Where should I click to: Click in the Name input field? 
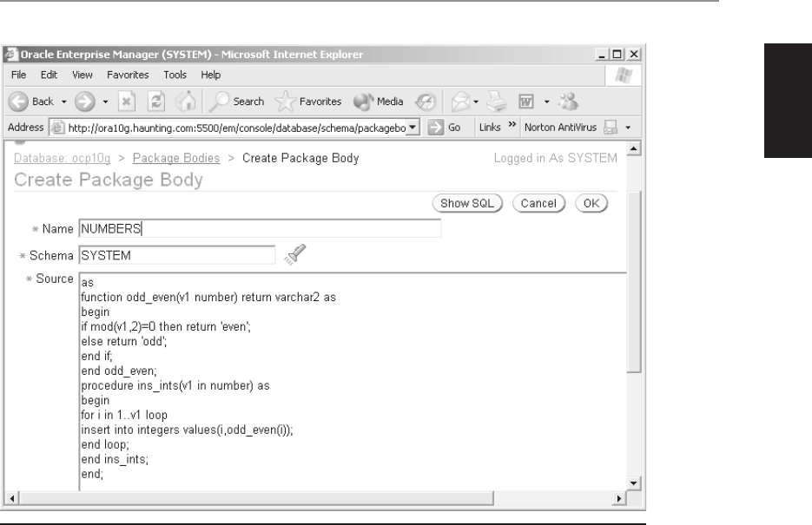point(260,228)
